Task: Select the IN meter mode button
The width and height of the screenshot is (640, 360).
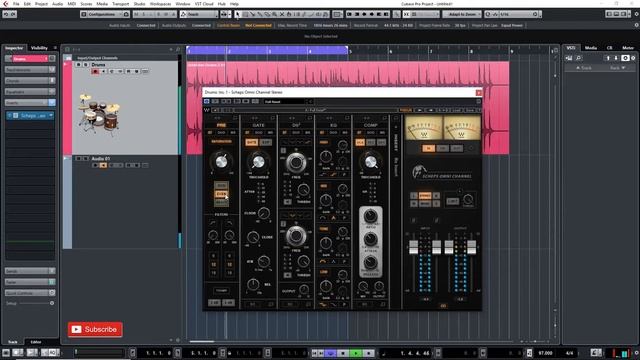Action: pos(428,148)
